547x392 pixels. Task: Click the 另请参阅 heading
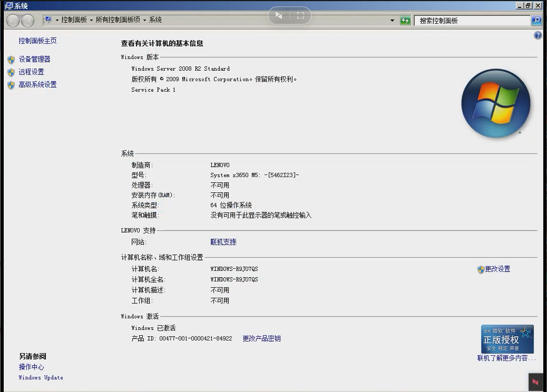[x=32, y=356]
